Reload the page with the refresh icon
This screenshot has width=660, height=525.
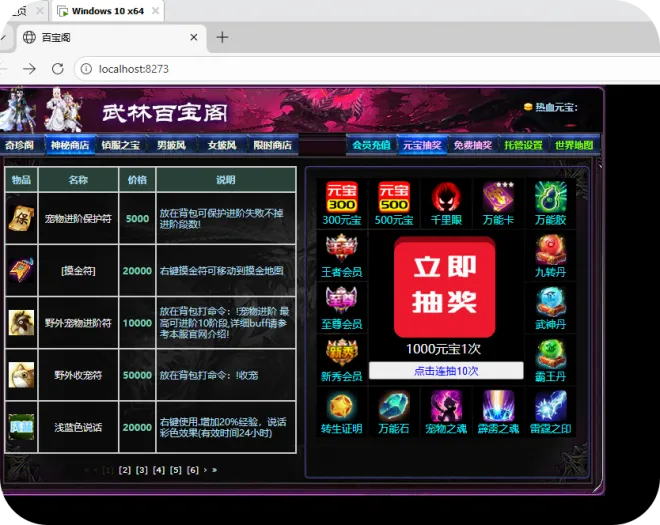tap(58, 69)
